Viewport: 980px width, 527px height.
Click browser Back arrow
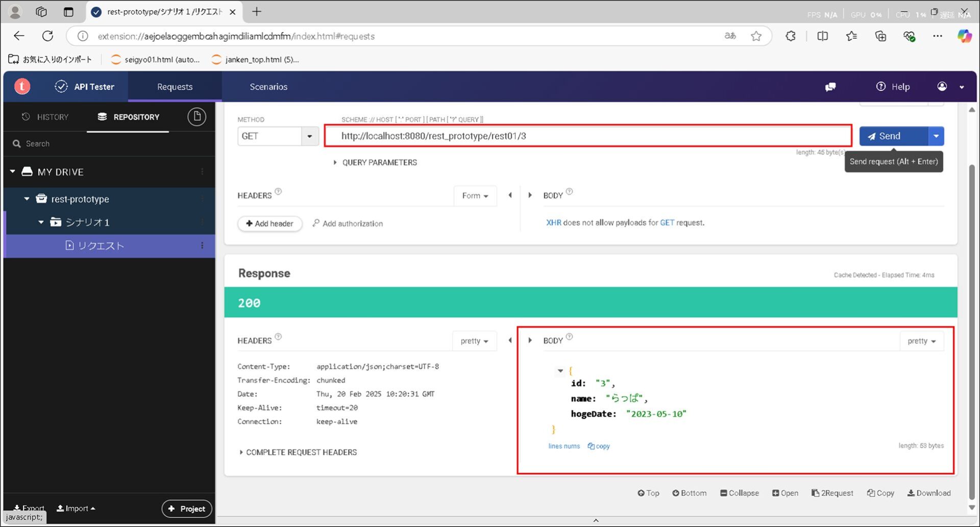pos(19,36)
